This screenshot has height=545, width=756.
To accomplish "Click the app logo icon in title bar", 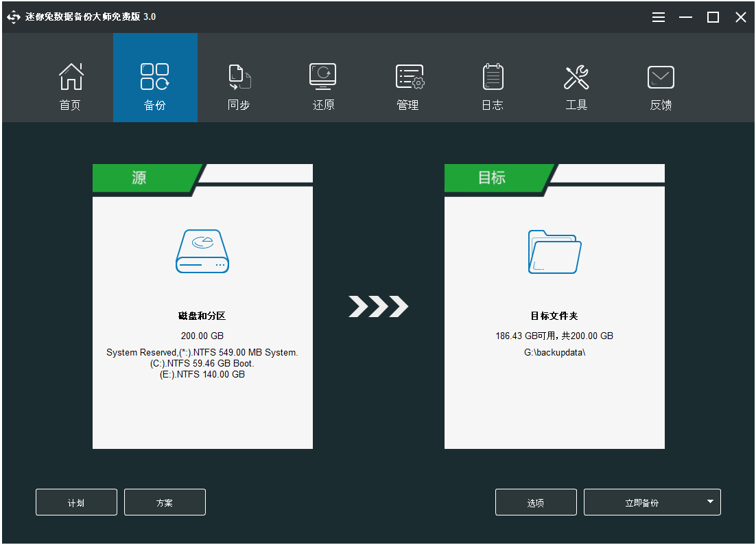I will coord(14,17).
